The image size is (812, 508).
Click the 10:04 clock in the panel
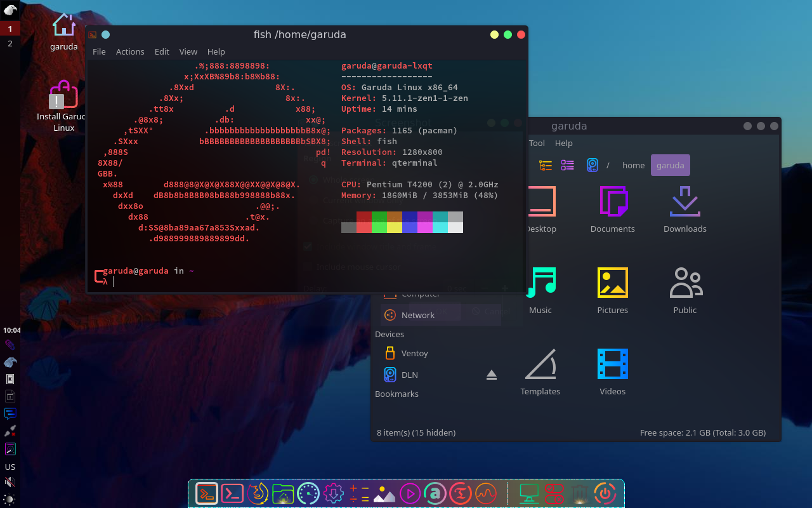11,330
